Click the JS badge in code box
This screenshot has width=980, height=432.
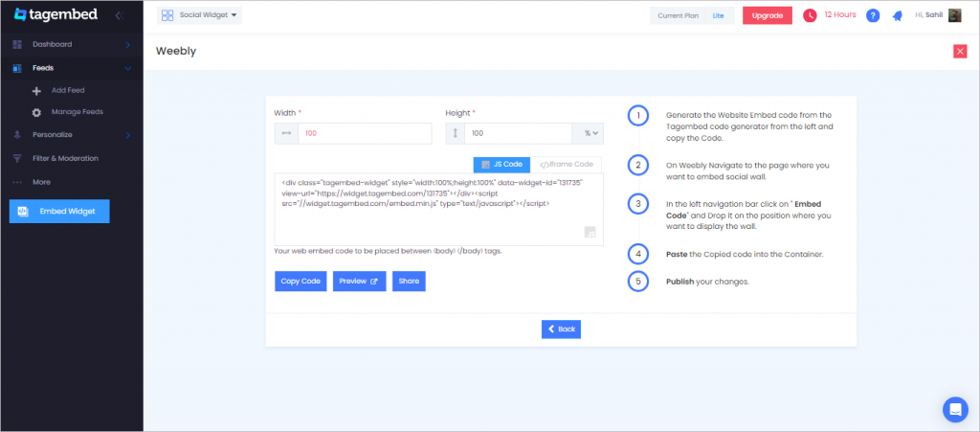[590, 233]
